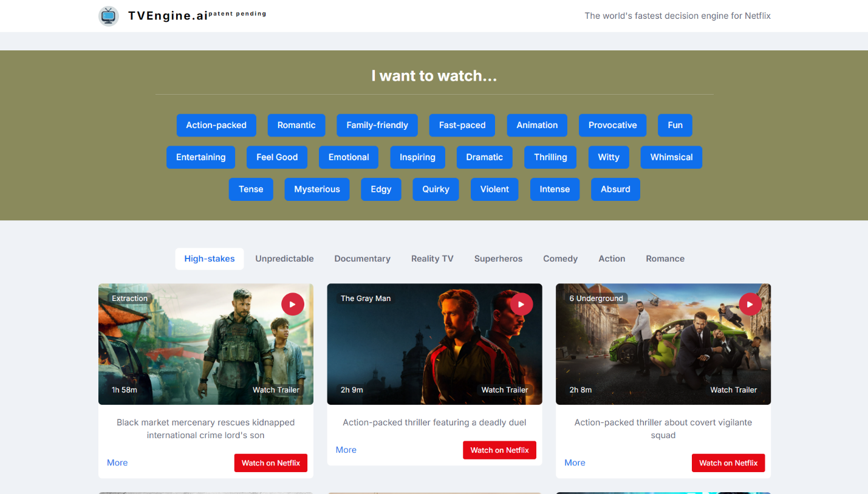Image resolution: width=868 pixels, height=494 pixels.
Task: Choose the Family-friendly mood button
Action: [x=377, y=125]
